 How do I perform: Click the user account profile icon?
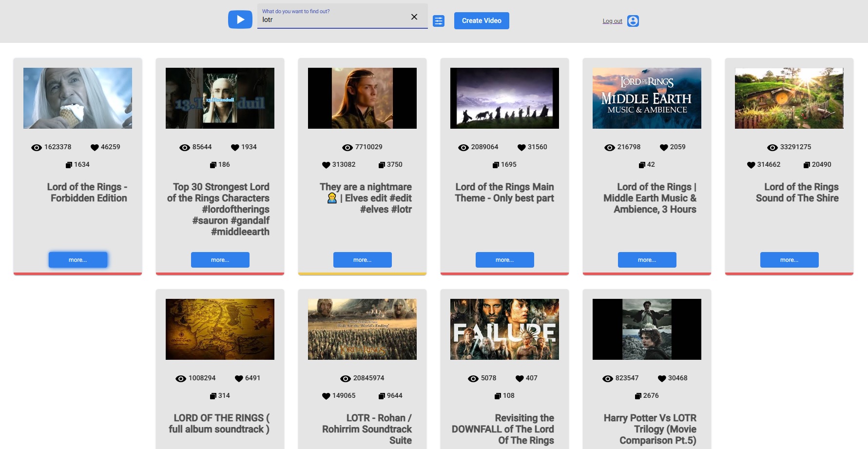pos(632,21)
